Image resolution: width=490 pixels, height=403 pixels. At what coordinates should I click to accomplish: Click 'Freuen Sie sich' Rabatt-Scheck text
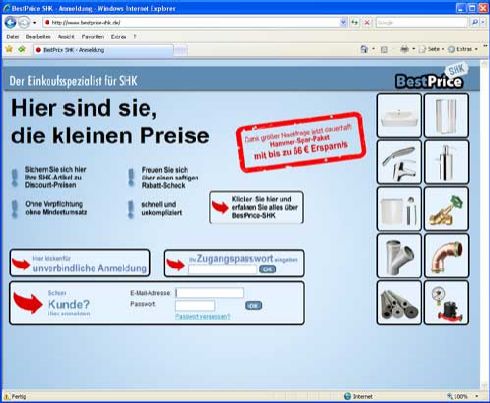click(x=170, y=178)
